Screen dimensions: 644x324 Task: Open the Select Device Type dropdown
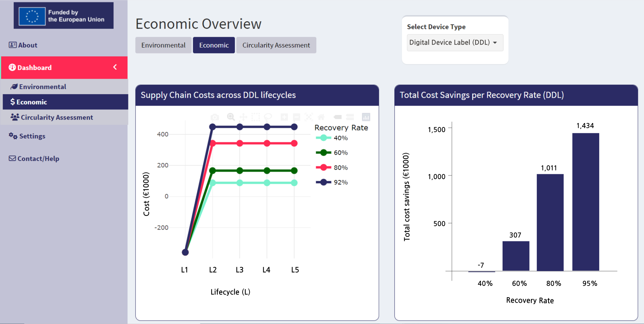455,42
